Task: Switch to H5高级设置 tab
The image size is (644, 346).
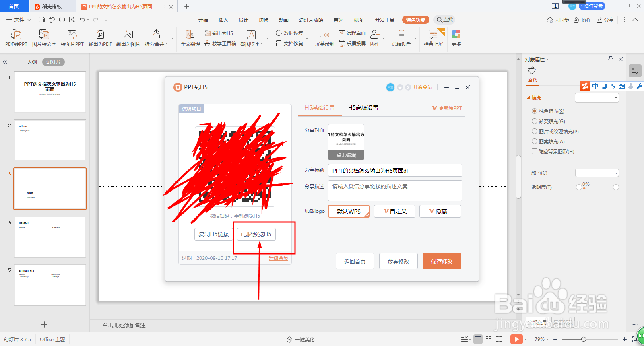Action: (363, 108)
